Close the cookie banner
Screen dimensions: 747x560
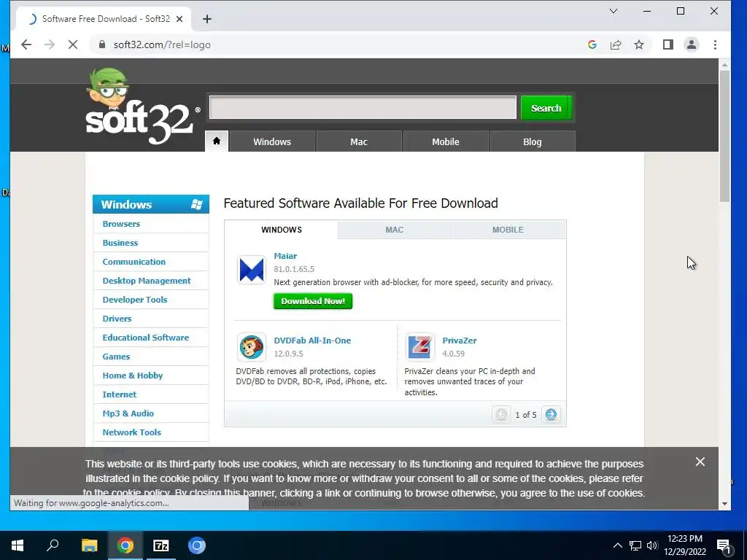700,462
